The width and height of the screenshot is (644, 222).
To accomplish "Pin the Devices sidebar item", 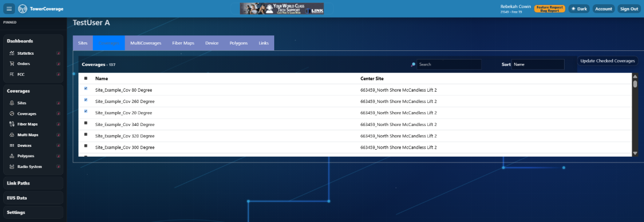I will (x=58, y=145).
